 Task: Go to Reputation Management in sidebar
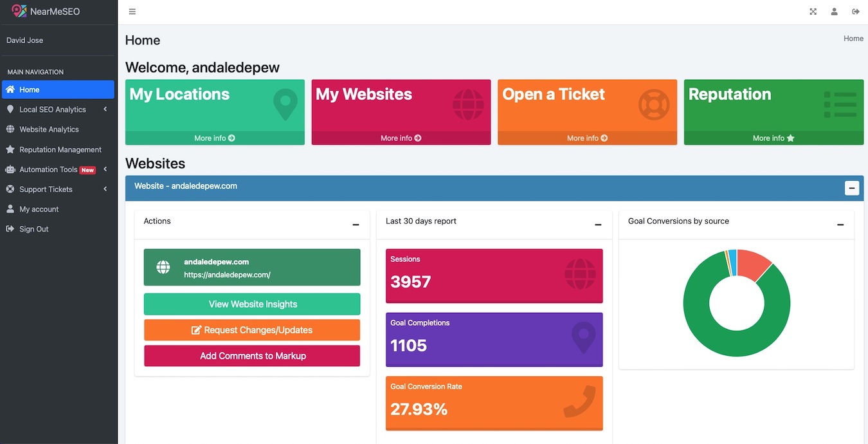[60, 149]
